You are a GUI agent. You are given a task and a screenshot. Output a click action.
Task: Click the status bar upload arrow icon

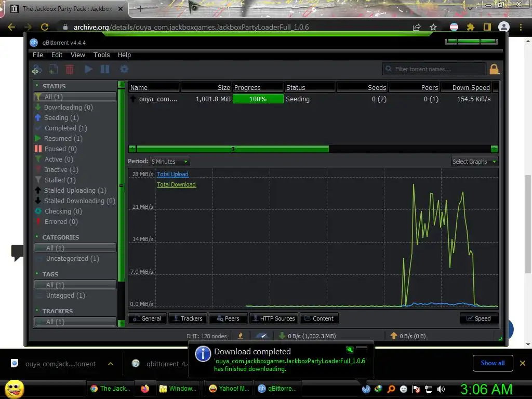coord(393,336)
